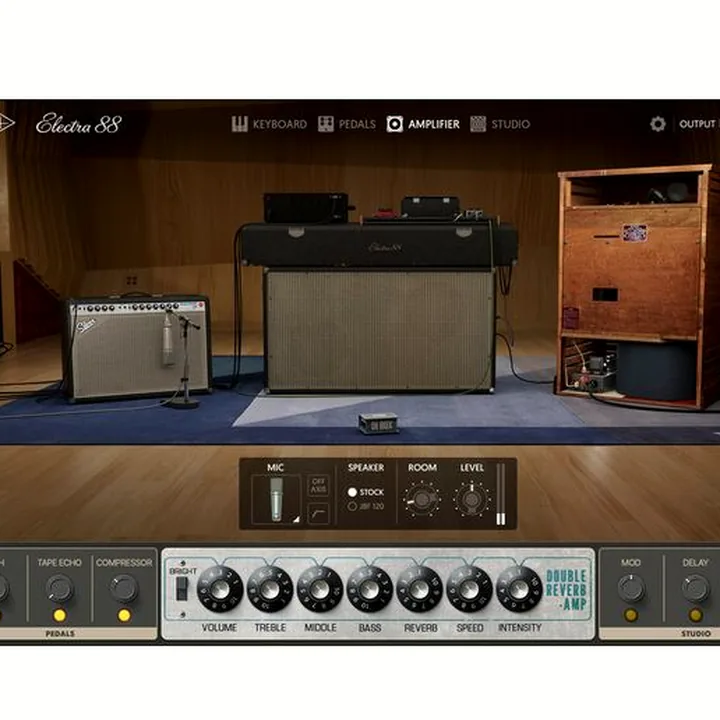This screenshot has width=720, height=720.
Task: Switch to the Keyboard view tab
Action: (x=269, y=124)
